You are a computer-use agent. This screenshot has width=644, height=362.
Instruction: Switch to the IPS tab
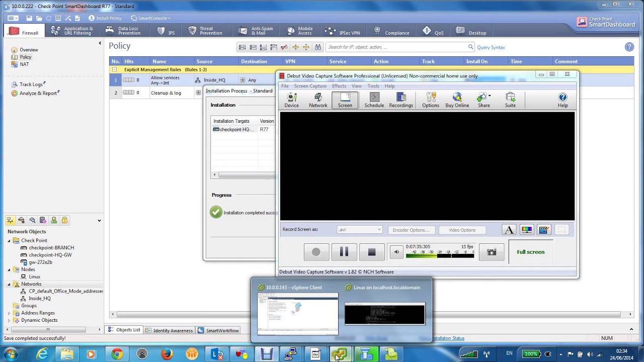point(166,31)
